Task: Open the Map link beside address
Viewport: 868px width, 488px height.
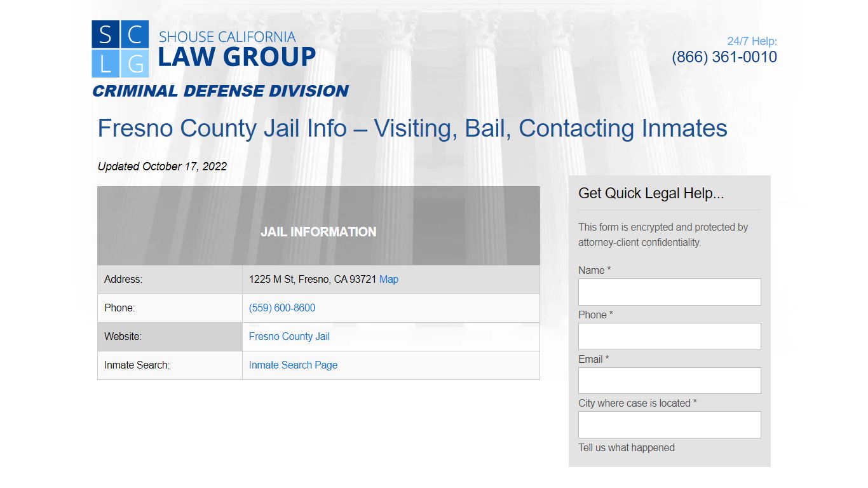Action: click(389, 279)
